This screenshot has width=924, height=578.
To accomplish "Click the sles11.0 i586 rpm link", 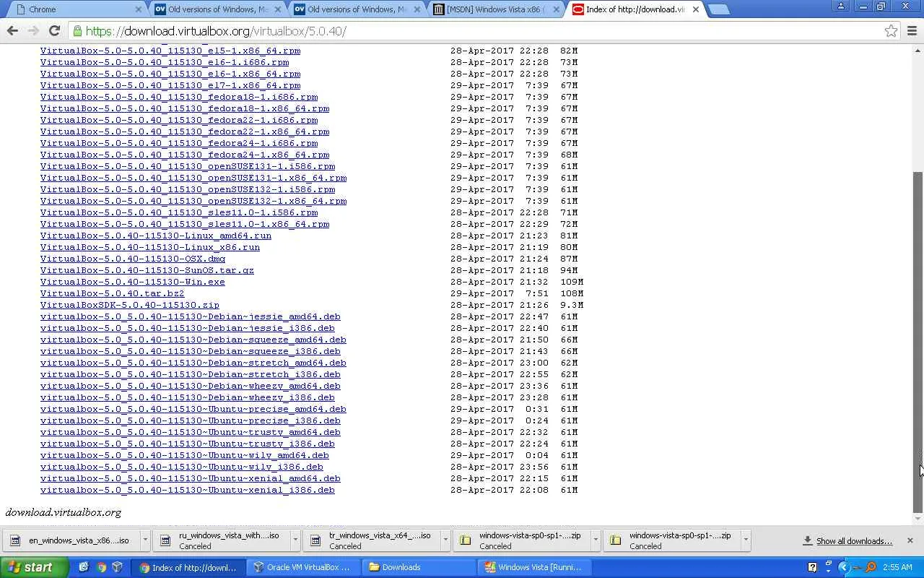I will 179,212.
